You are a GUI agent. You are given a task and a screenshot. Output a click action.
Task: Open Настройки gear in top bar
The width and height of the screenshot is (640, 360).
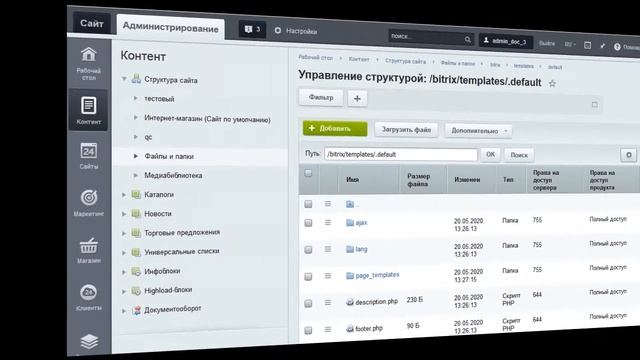pos(296,31)
